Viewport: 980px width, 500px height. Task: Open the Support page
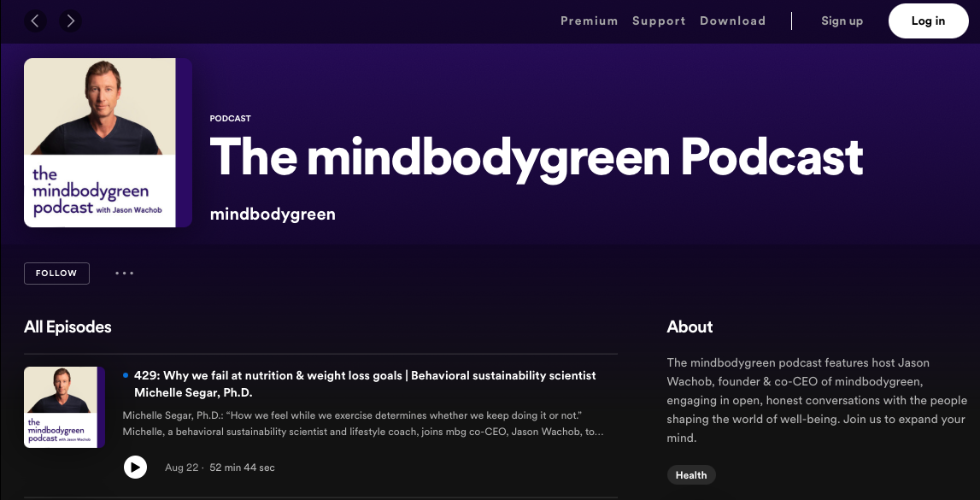(x=659, y=21)
